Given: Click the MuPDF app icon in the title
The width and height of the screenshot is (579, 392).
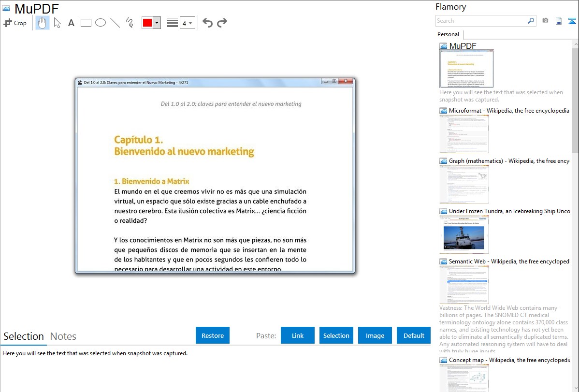Looking at the screenshot, I should pyautogui.click(x=6, y=8).
